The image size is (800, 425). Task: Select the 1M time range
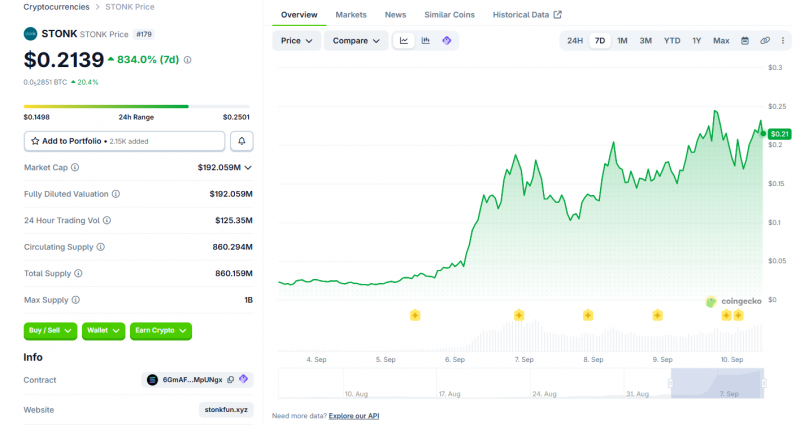[x=622, y=41]
